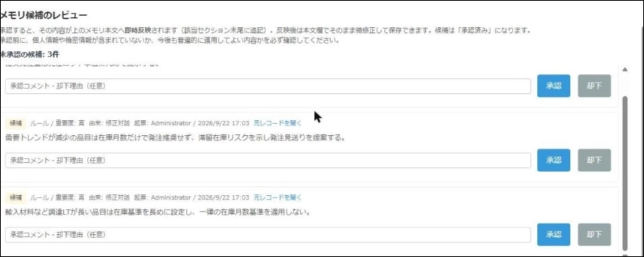Open 元レコードを開く for the 需要トレンド candidate
The width and height of the screenshot is (644, 257).
278,123
